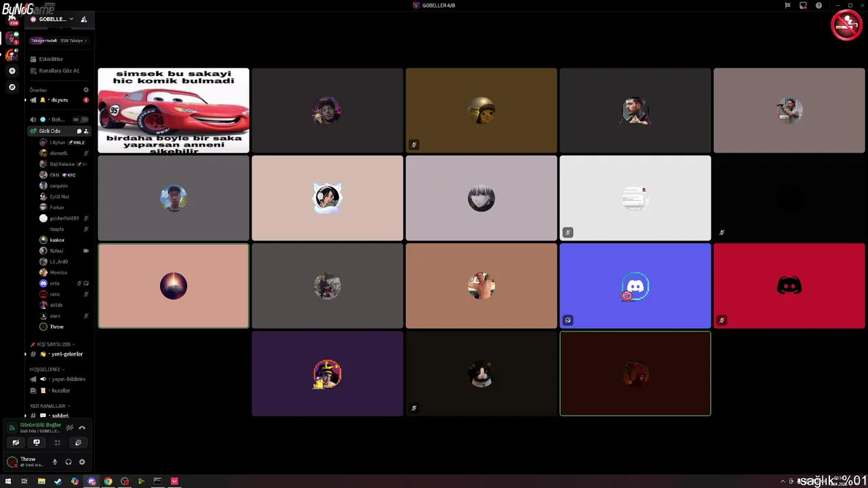Open the inbox icon in title bar
This screenshot has width=868, height=488.
803,5
